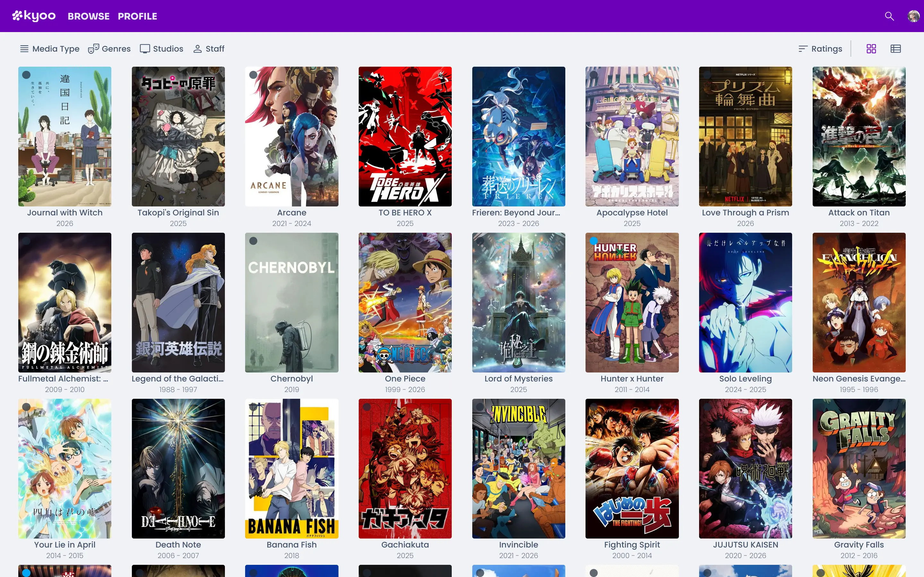Switch to grid view layout

(x=871, y=49)
